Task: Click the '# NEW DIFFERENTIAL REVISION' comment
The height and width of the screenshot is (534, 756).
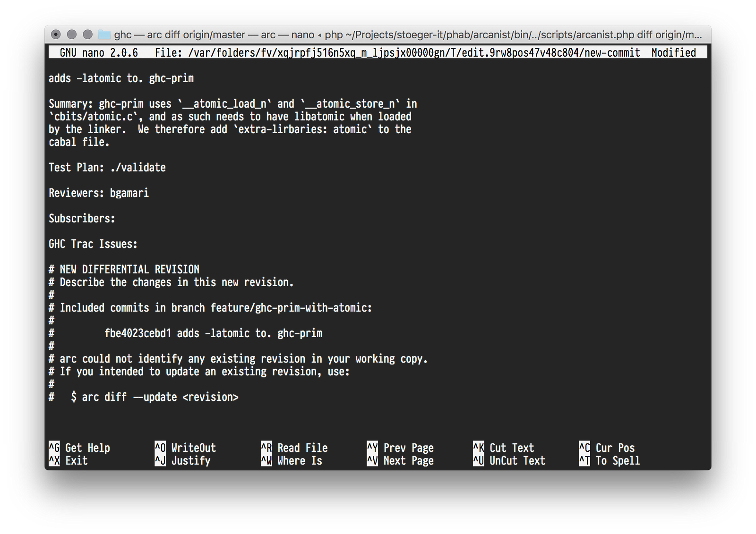Action: point(124,270)
